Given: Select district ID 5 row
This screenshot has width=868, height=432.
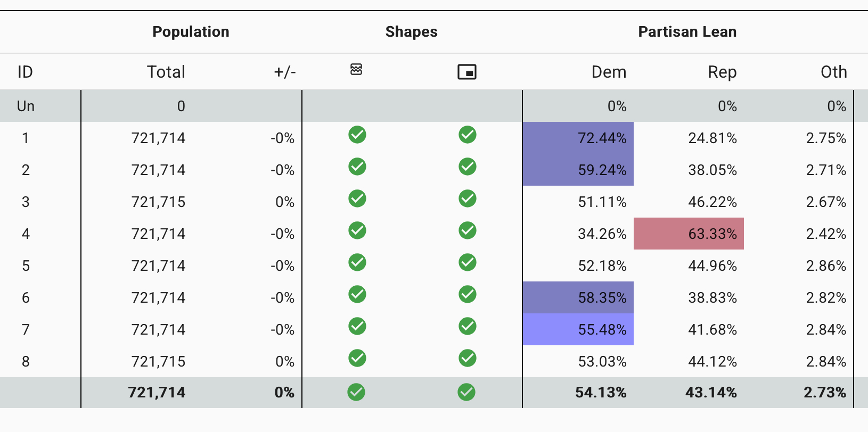Looking at the screenshot, I should (x=26, y=266).
